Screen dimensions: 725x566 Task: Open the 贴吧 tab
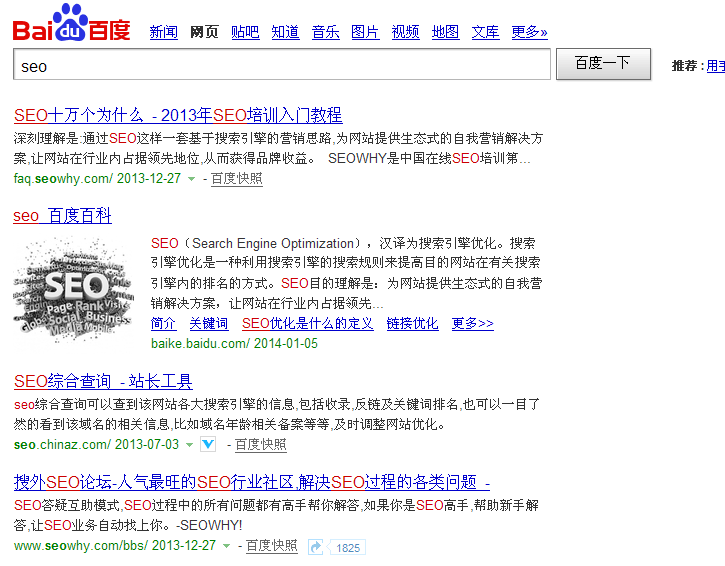pyautogui.click(x=245, y=32)
